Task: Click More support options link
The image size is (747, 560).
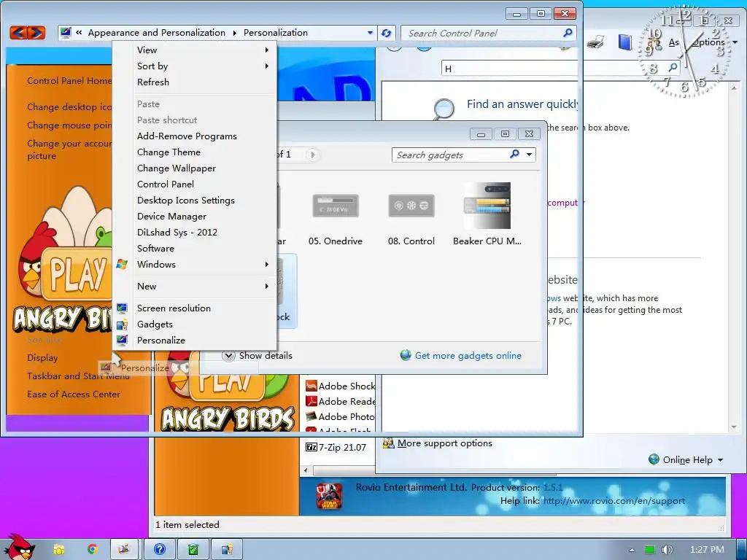Action: point(444,443)
